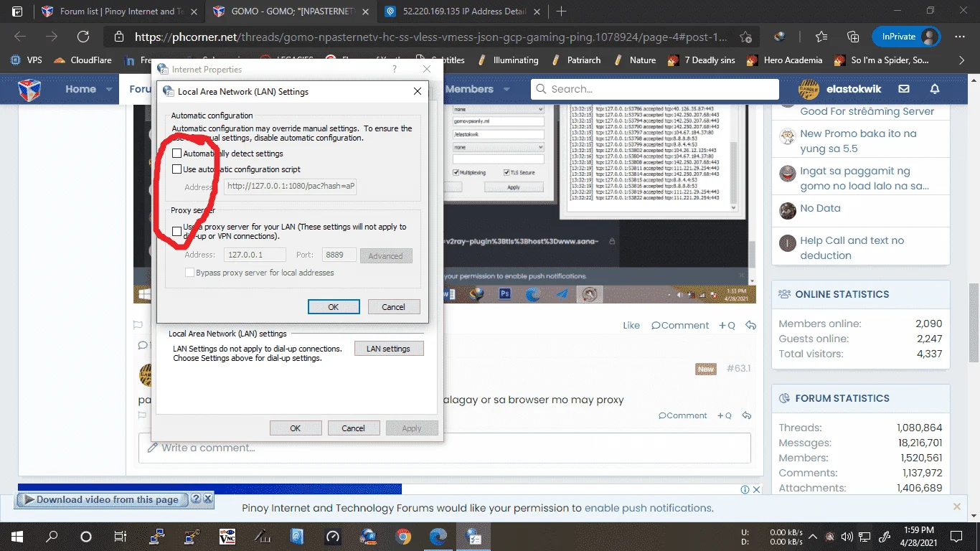
Task: Show hidden system tray icons
Action: pyautogui.click(x=812, y=537)
